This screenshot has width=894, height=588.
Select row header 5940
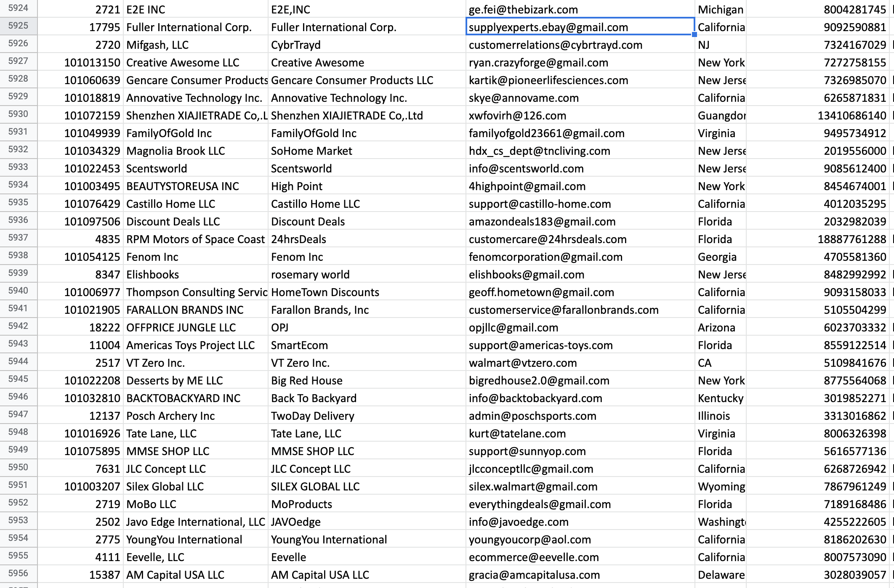tap(19, 291)
